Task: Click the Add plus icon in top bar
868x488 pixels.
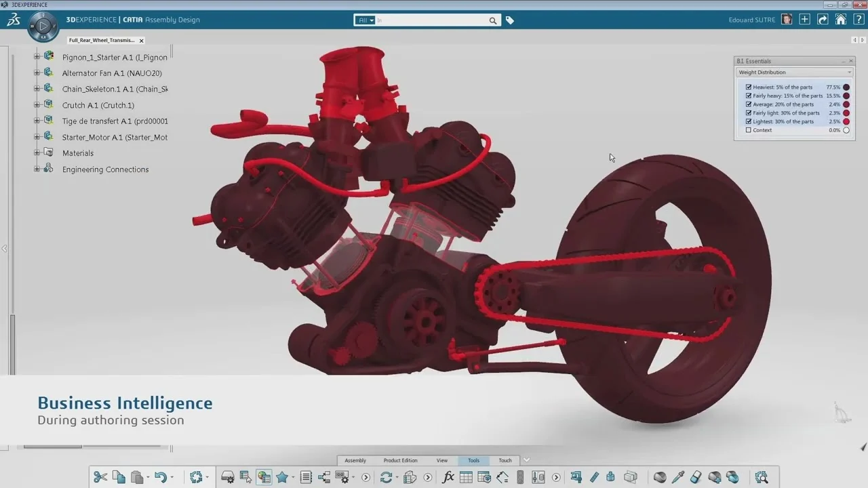Action: (804, 20)
